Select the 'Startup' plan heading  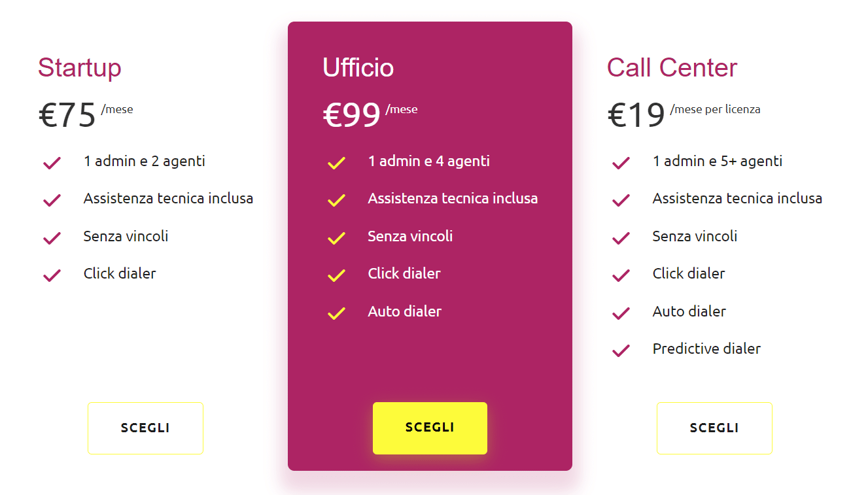[80, 67]
